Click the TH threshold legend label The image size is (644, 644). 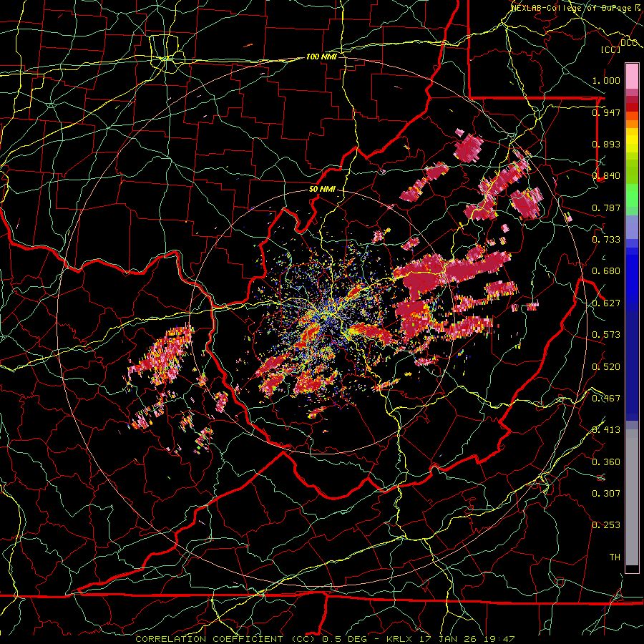click(615, 557)
